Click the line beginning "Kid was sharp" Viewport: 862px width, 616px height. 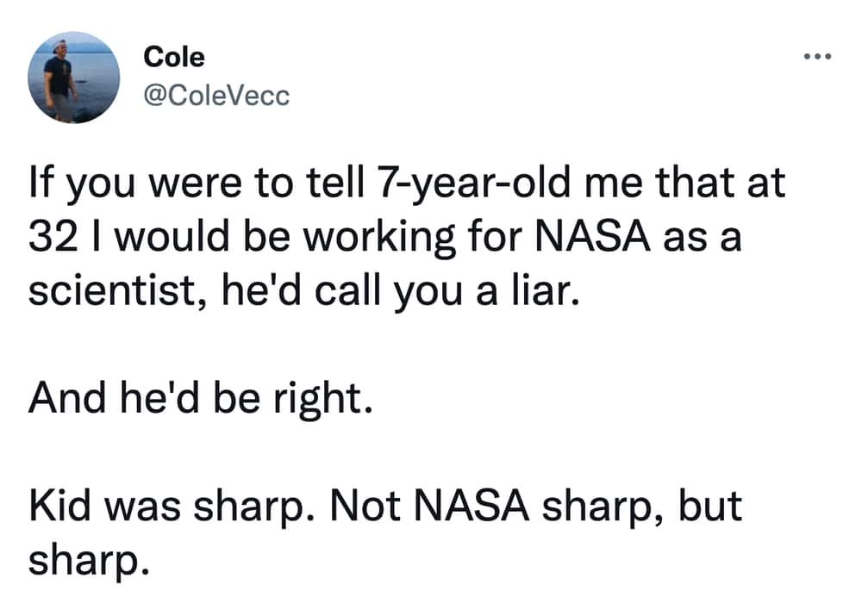point(384,505)
